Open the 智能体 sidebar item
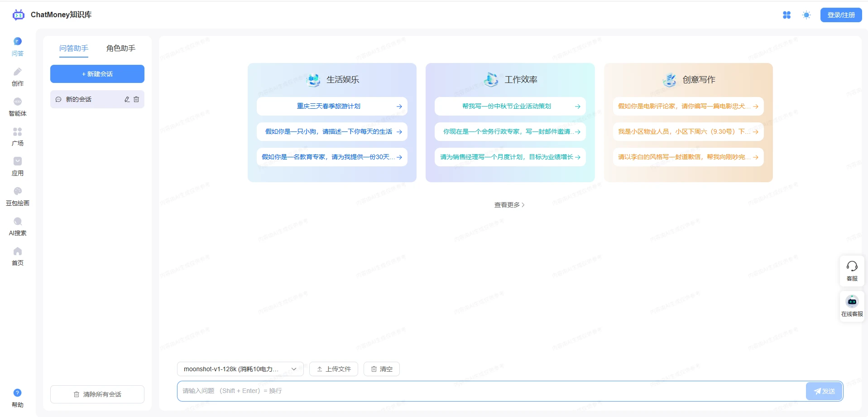 pos(18,107)
